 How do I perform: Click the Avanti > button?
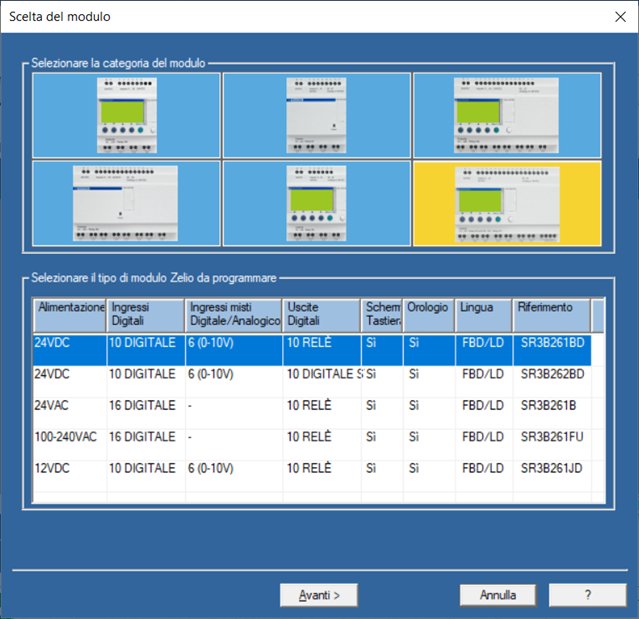point(319,595)
